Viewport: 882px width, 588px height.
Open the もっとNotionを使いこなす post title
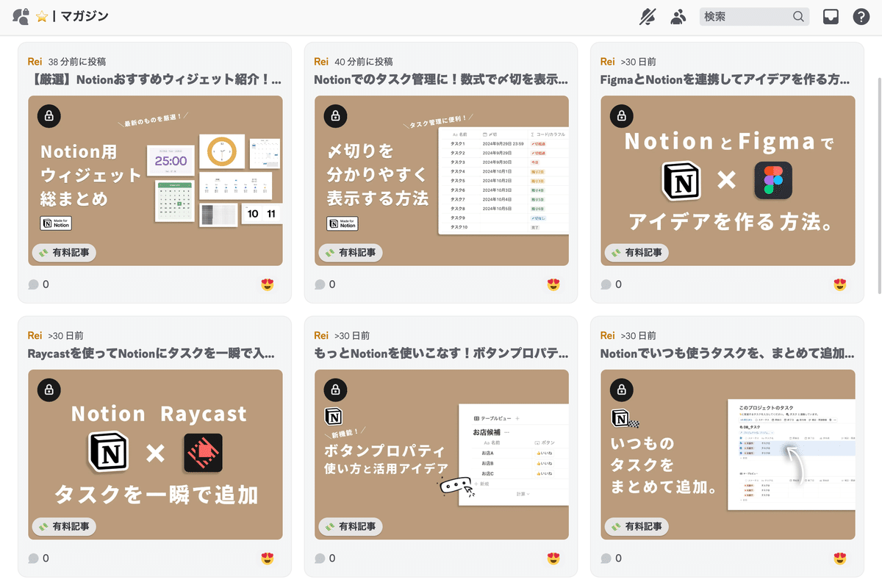(x=441, y=353)
